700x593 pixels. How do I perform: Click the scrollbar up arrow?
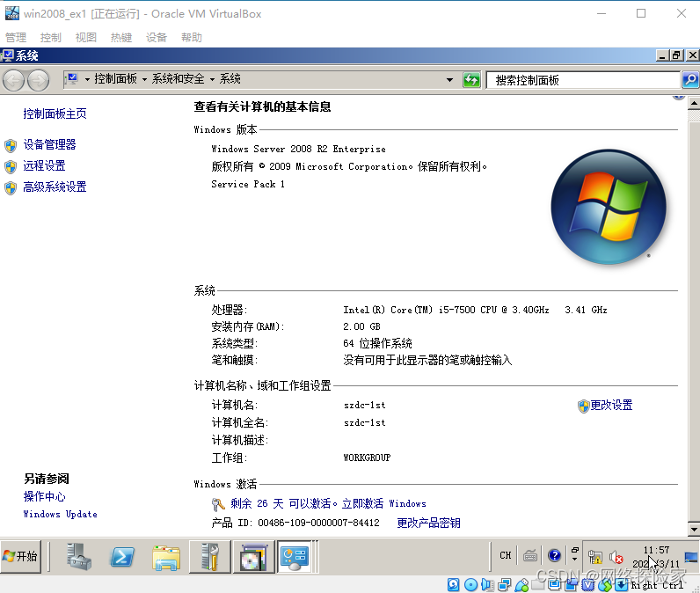[694, 104]
